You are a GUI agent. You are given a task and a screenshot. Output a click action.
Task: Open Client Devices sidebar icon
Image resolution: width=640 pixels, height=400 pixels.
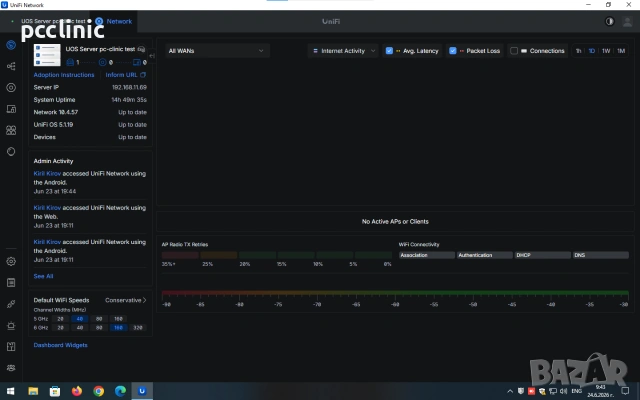11,109
